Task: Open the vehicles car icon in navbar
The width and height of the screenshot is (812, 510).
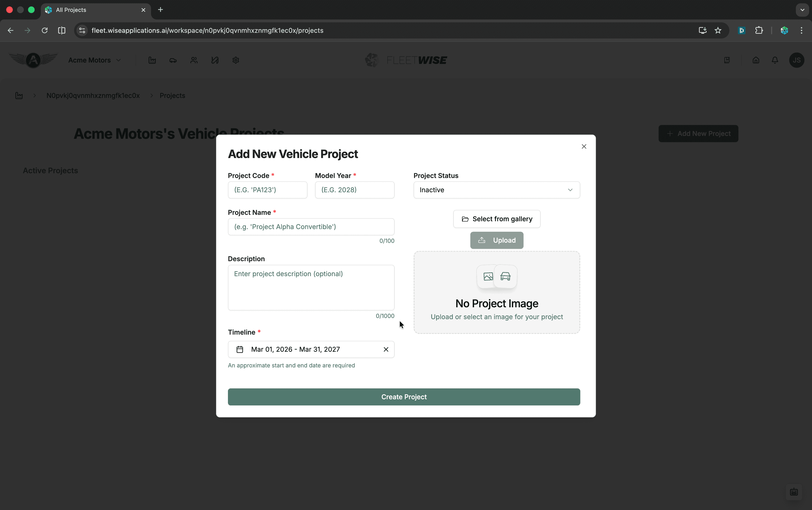Action: pos(173,60)
